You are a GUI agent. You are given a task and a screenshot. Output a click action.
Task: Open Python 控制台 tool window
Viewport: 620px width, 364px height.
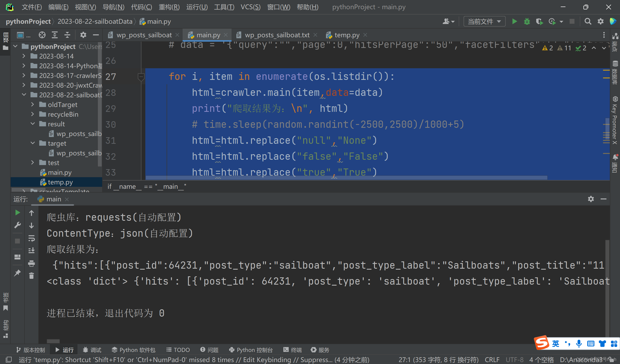click(x=251, y=350)
